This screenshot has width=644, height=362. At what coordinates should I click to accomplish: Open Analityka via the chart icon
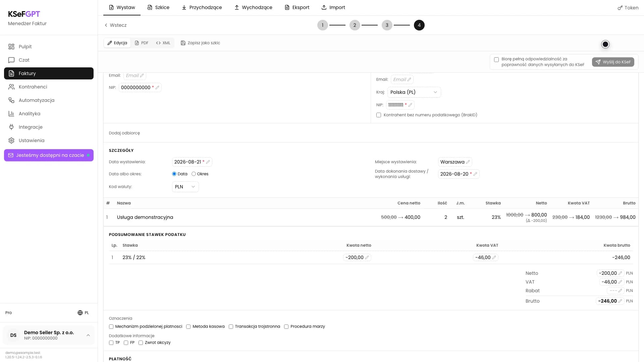tap(11, 114)
